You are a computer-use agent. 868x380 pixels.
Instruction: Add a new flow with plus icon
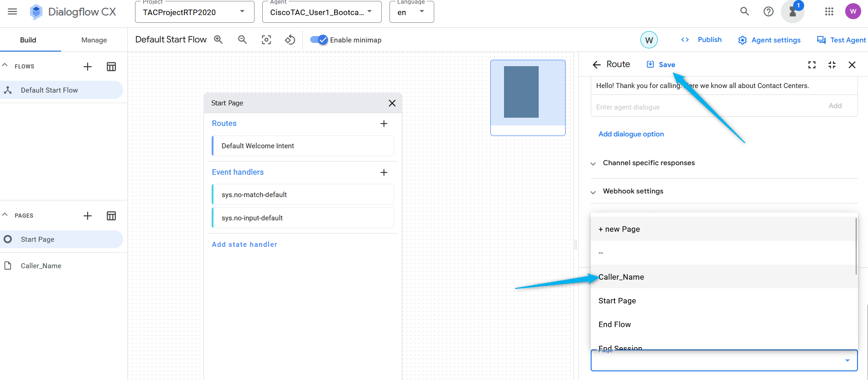pos(88,67)
